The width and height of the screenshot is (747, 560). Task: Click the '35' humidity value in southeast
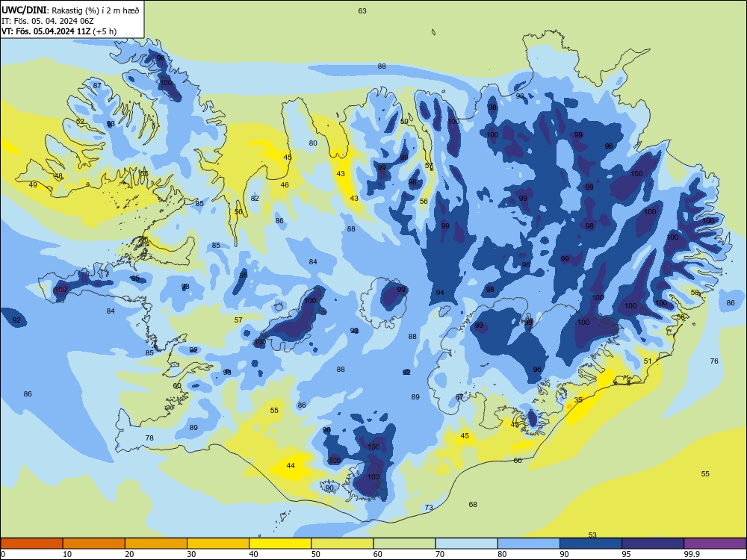[578, 400]
